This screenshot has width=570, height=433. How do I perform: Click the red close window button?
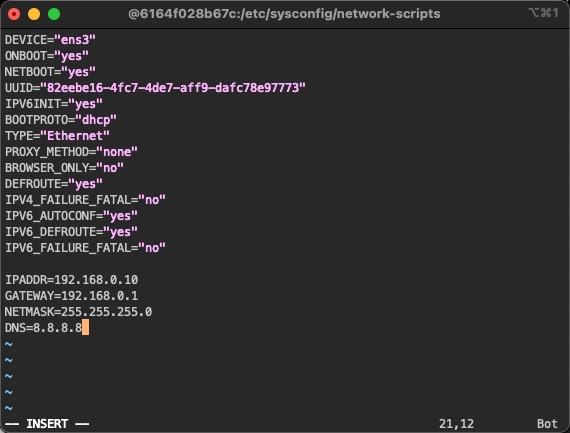pyautogui.click(x=14, y=14)
